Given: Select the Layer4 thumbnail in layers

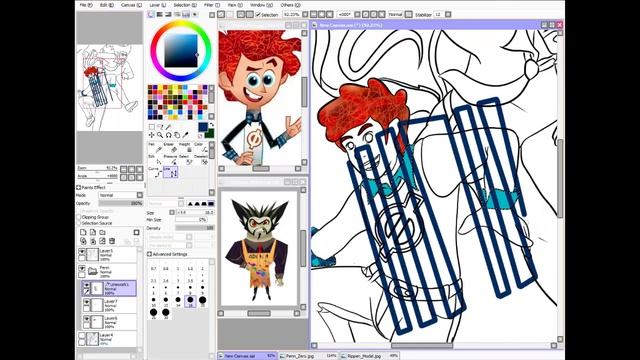Looking at the screenshot, I should pyautogui.click(x=93, y=339).
